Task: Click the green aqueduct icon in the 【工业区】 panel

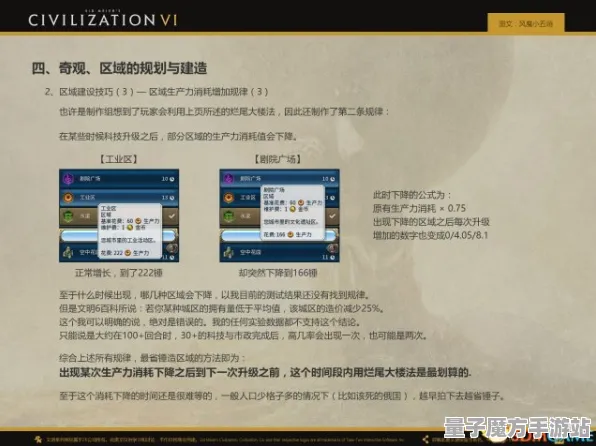Action: (68, 216)
